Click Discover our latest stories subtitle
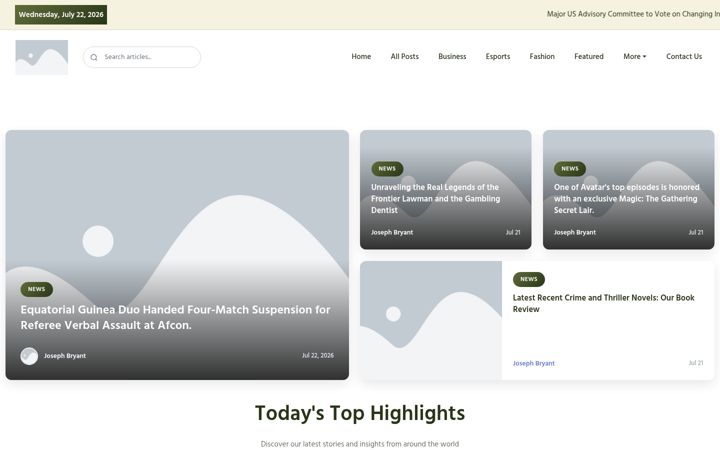The height and width of the screenshot is (450, 720). pos(360,444)
